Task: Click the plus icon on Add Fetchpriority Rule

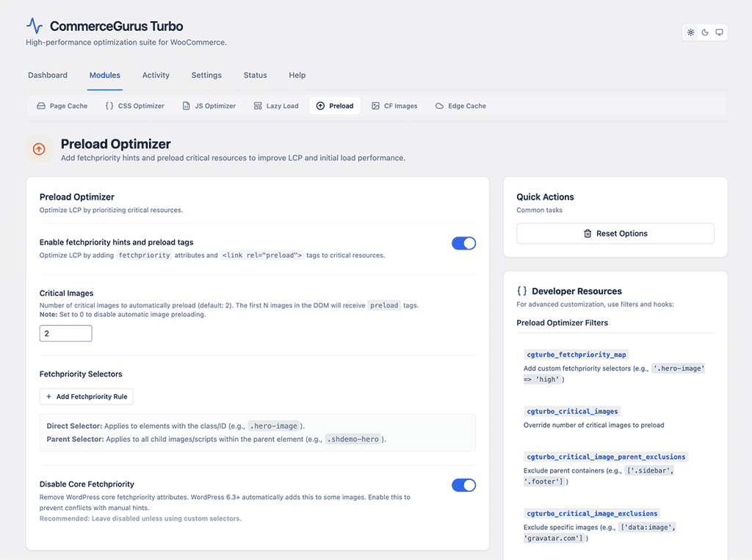Action: [x=48, y=396]
